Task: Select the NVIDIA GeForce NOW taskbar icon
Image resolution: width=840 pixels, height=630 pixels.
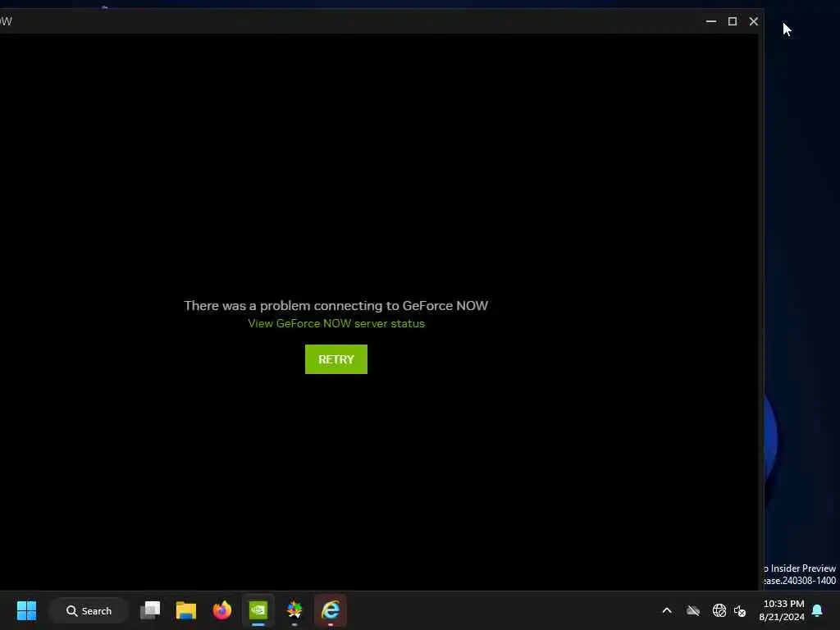Action: (x=258, y=610)
